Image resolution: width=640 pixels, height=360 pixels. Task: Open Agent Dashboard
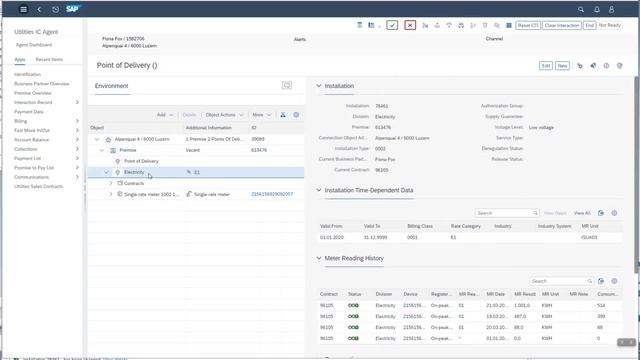click(x=34, y=45)
